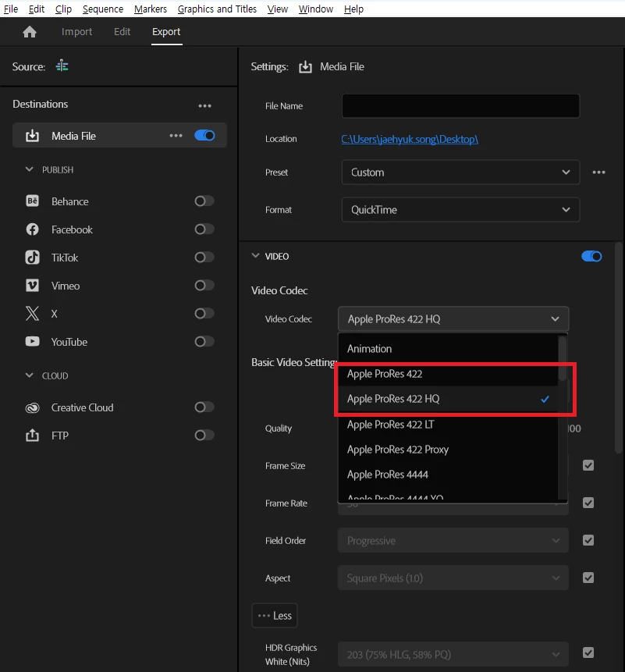
Task: Click the Media File destination export icon
Action: [x=32, y=136]
